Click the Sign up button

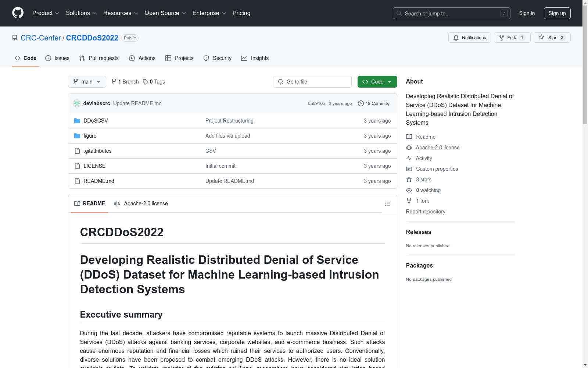point(557,13)
